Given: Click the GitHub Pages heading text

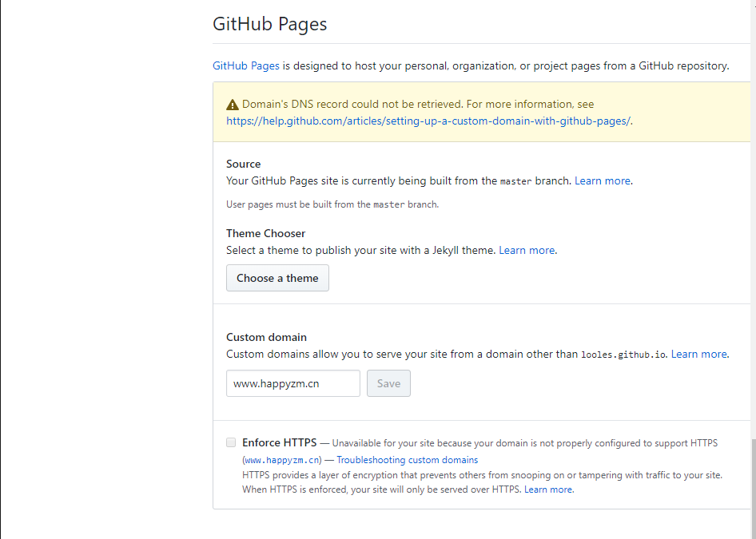Looking at the screenshot, I should coord(270,24).
